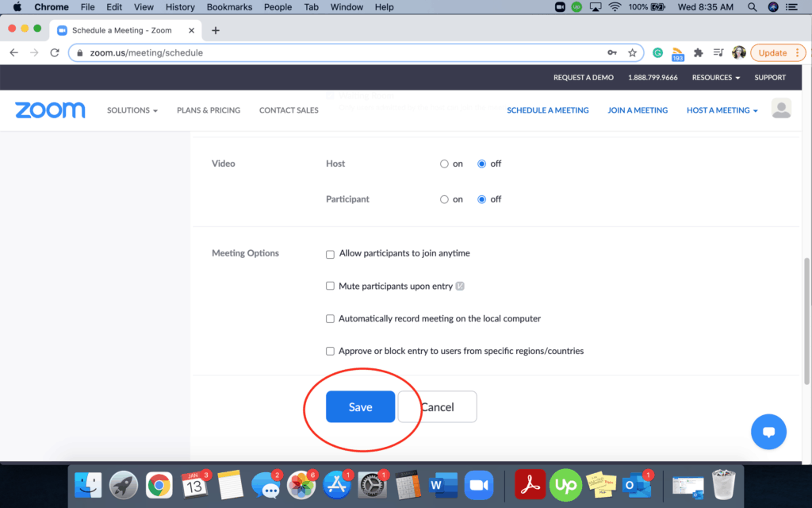Select Participant video on option
The height and width of the screenshot is (508, 812).
point(444,200)
